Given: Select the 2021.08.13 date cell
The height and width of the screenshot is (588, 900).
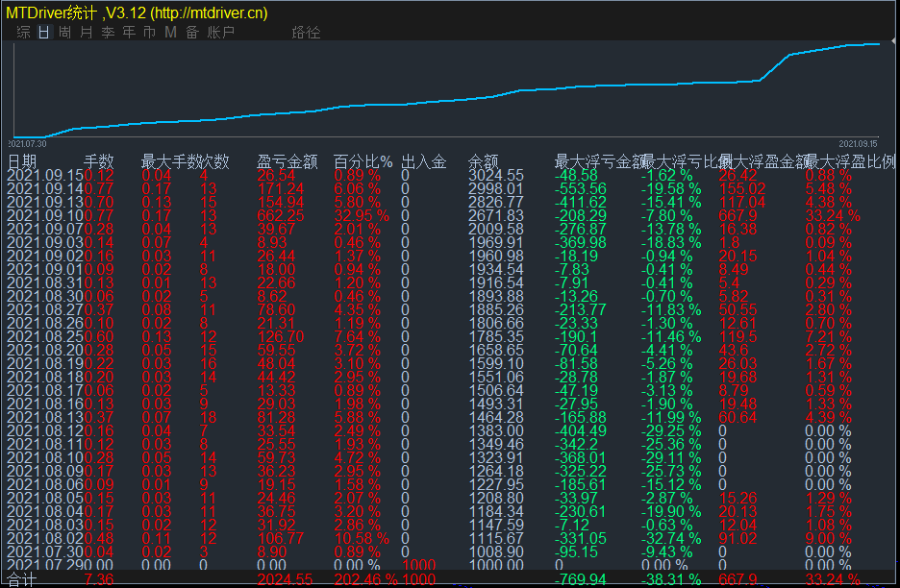Looking at the screenshot, I should coord(45,417).
